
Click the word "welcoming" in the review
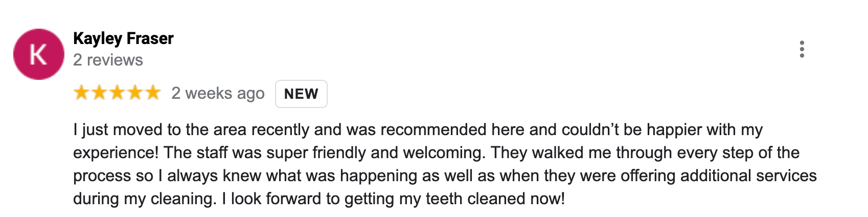(x=444, y=153)
